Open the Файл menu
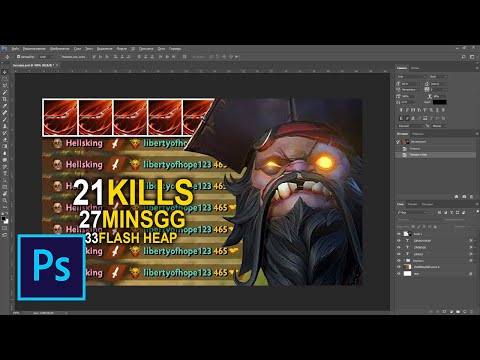 [15, 49]
